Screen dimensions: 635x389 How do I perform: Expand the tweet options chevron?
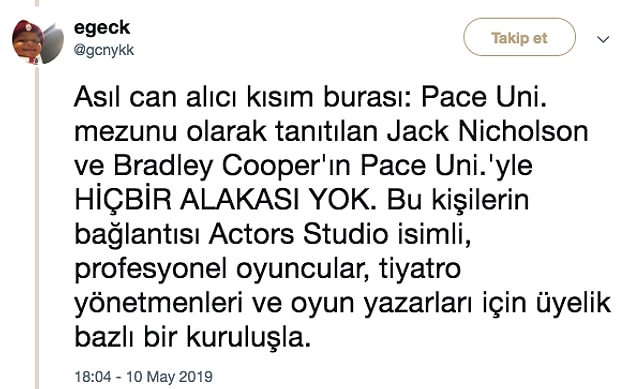coord(603,39)
